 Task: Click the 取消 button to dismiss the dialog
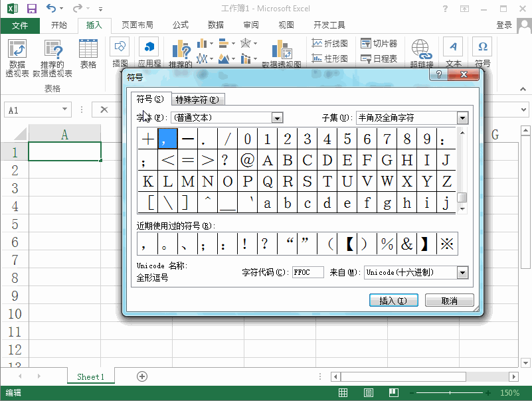452,299
